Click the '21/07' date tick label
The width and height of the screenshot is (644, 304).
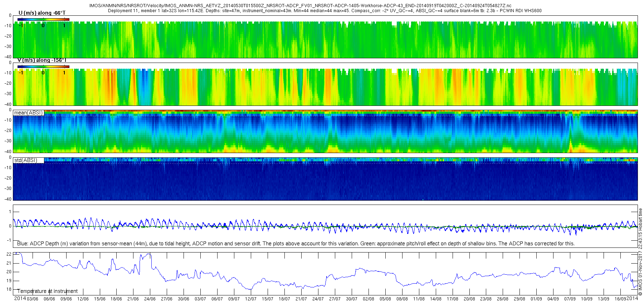[x=301, y=299]
